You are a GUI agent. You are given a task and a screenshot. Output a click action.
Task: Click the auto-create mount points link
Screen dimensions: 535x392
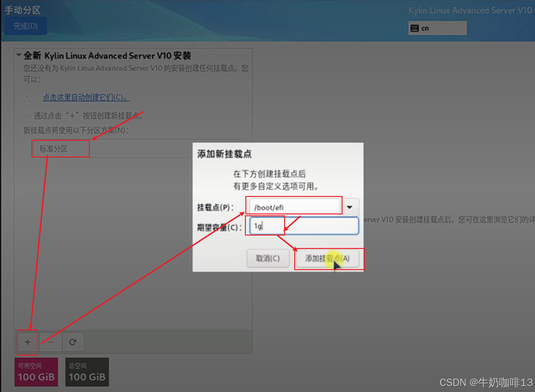point(86,98)
